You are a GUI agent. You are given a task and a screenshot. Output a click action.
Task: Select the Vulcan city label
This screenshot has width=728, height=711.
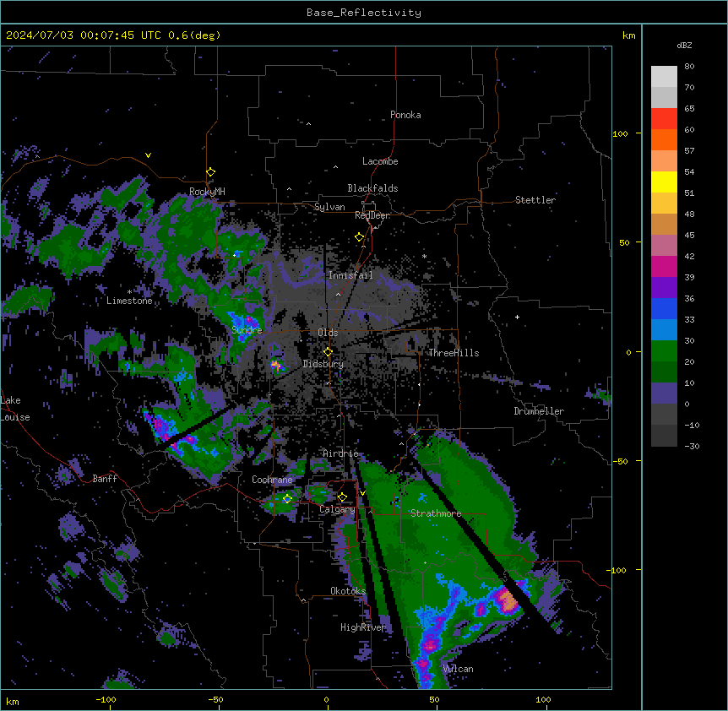458,669
